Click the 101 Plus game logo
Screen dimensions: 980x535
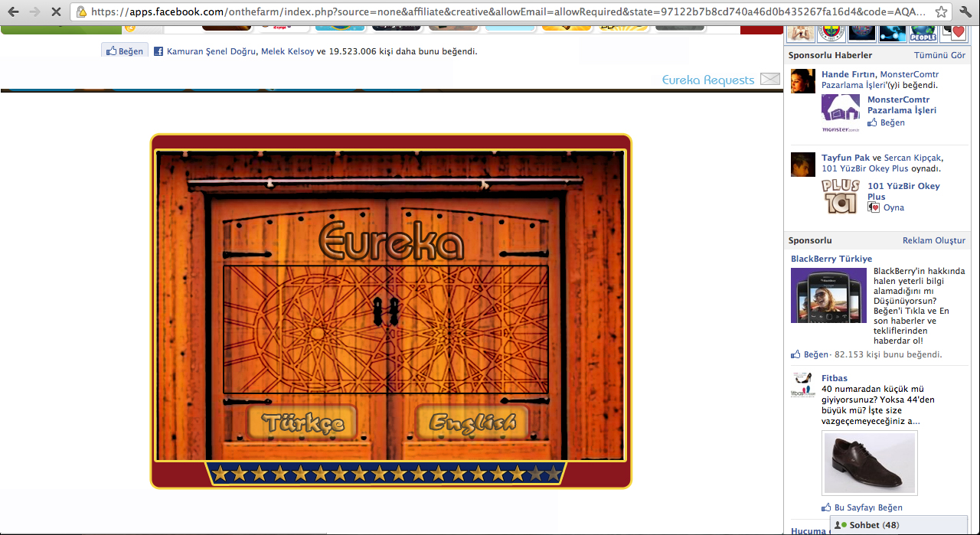tap(840, 197)
